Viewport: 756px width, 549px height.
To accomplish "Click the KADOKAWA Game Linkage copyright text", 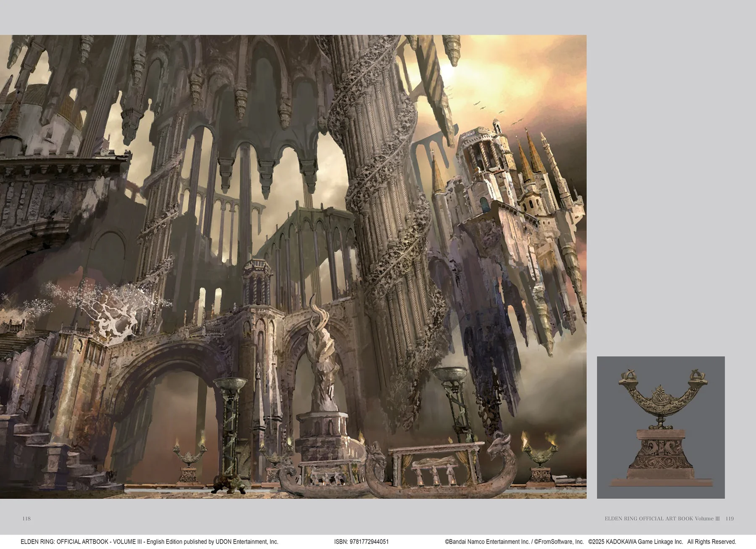I will pyautogui.click(x=635, y=542).
